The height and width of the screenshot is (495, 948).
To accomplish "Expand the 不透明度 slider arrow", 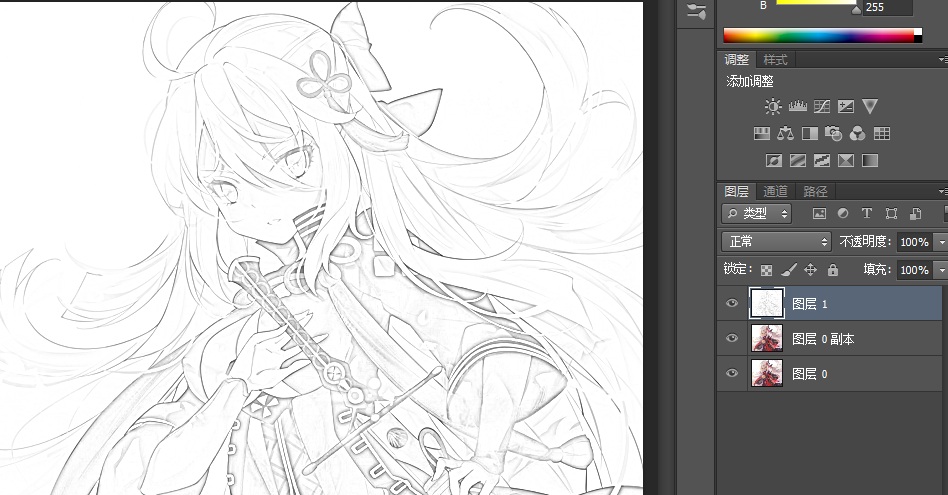I will coord(941,242).
